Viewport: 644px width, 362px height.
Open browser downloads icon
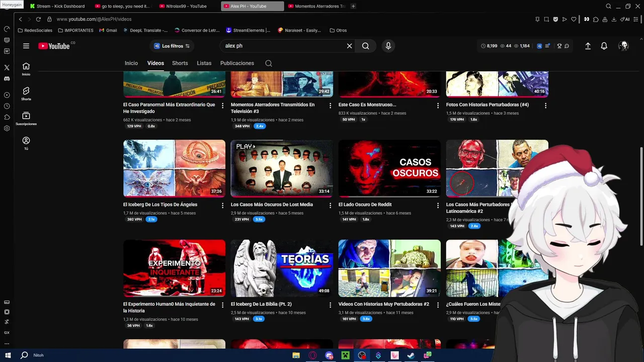(x=614, y=19)
